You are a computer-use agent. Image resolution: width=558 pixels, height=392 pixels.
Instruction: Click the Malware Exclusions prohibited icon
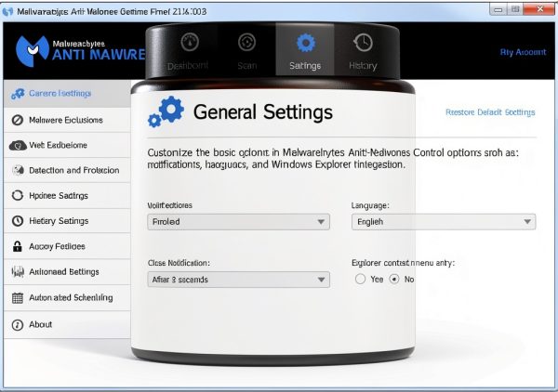click(x=18, y=120)
